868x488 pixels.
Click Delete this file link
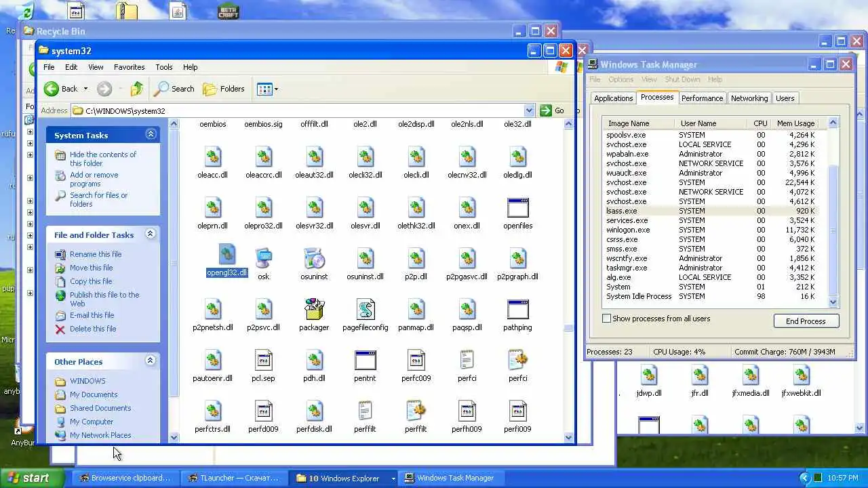pyautogui.click(x=93, y=329)
